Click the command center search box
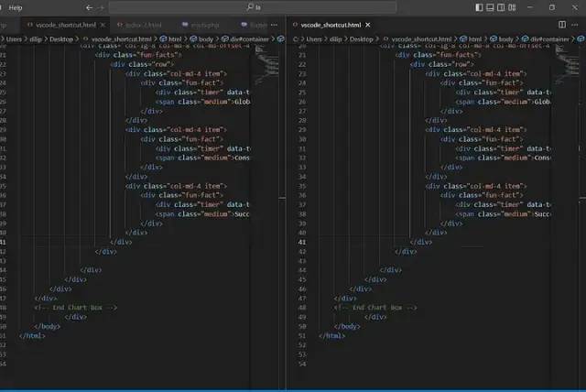The height and width of the screenshot is (392, 586). (253, 7)
